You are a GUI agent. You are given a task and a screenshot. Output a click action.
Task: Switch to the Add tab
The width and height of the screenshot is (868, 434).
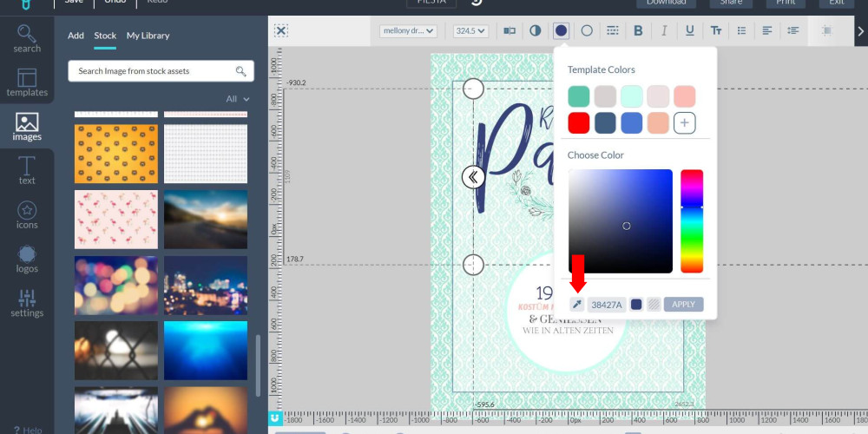[76, 36]
